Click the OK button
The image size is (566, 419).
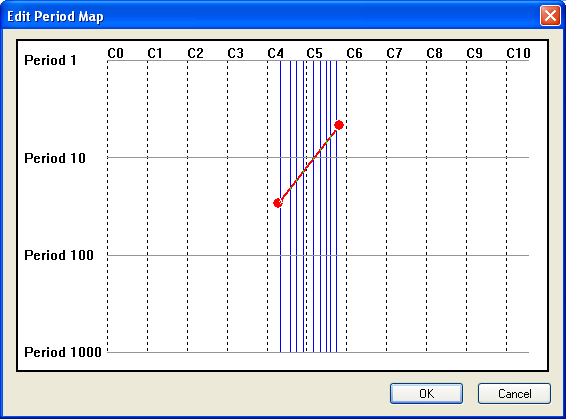426,393
